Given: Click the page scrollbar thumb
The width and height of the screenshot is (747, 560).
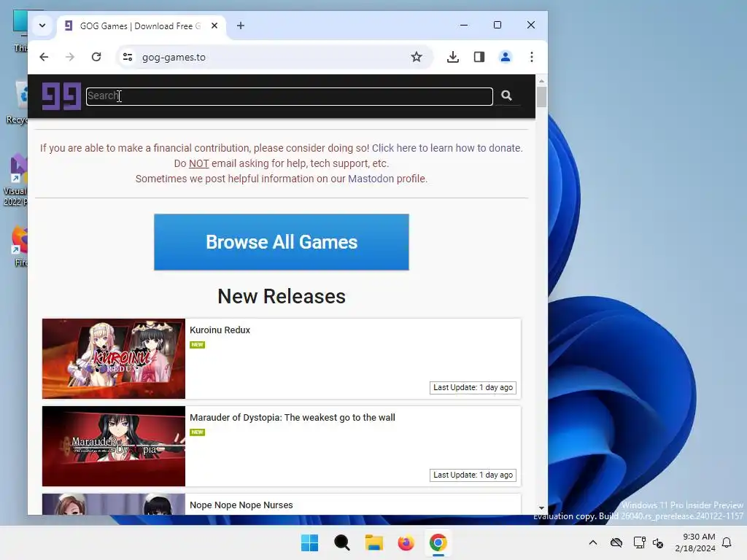Looking at the screenshot, I should [541, 97].
